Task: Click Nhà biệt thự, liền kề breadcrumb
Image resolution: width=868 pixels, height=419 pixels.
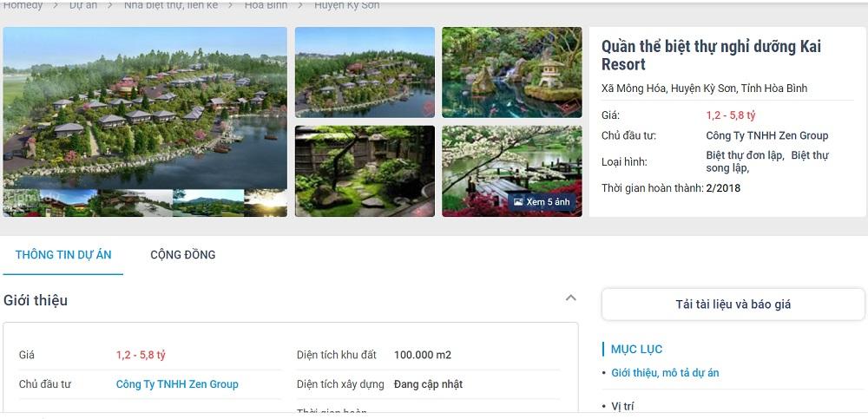Action: pos(170,5)
